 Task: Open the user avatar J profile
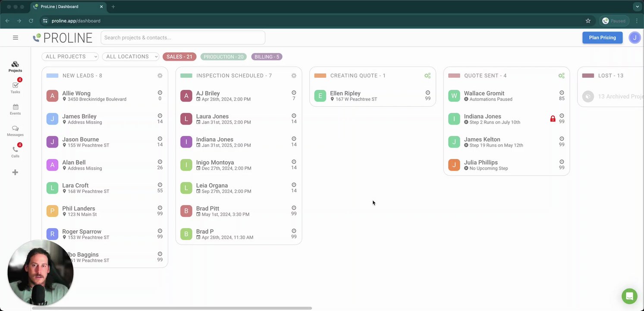635,38
